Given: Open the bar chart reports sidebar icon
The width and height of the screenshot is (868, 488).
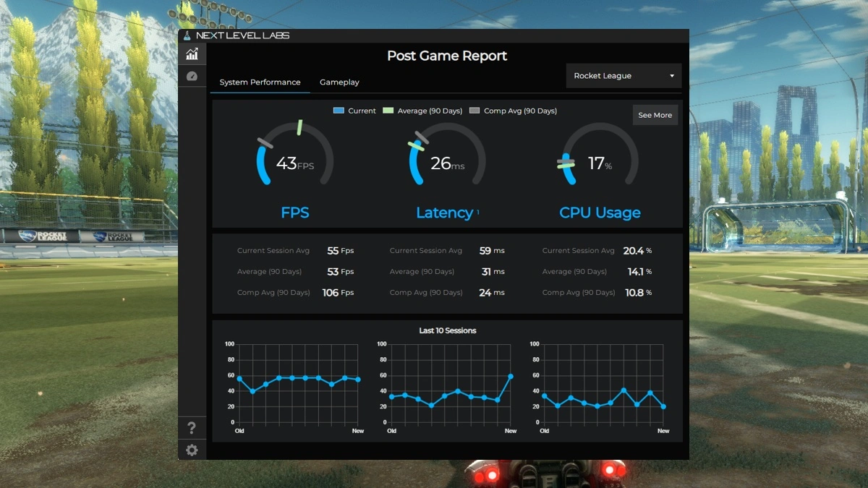Looking at the screenshot, I should [192, 53].
